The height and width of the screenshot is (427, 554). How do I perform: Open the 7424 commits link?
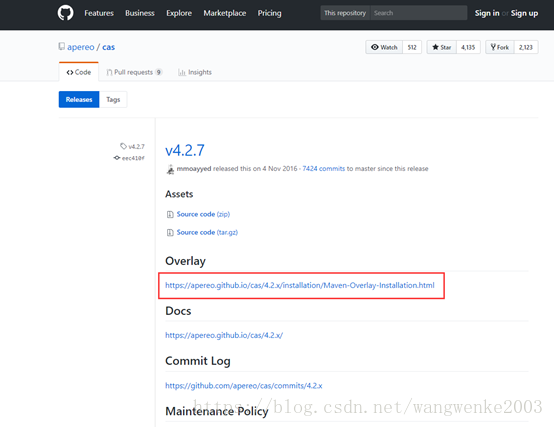(324, 168)
